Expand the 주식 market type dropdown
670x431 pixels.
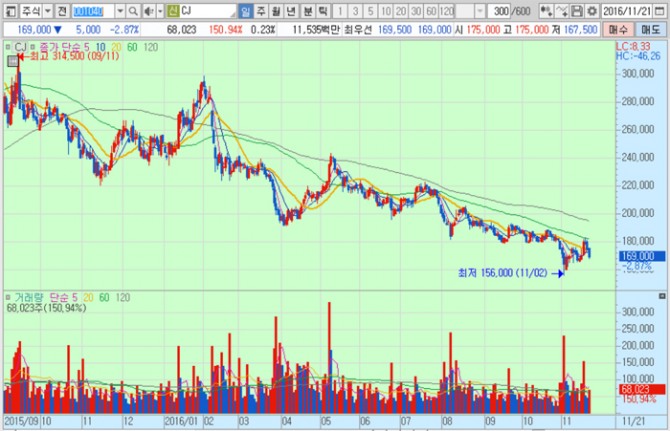48,10
